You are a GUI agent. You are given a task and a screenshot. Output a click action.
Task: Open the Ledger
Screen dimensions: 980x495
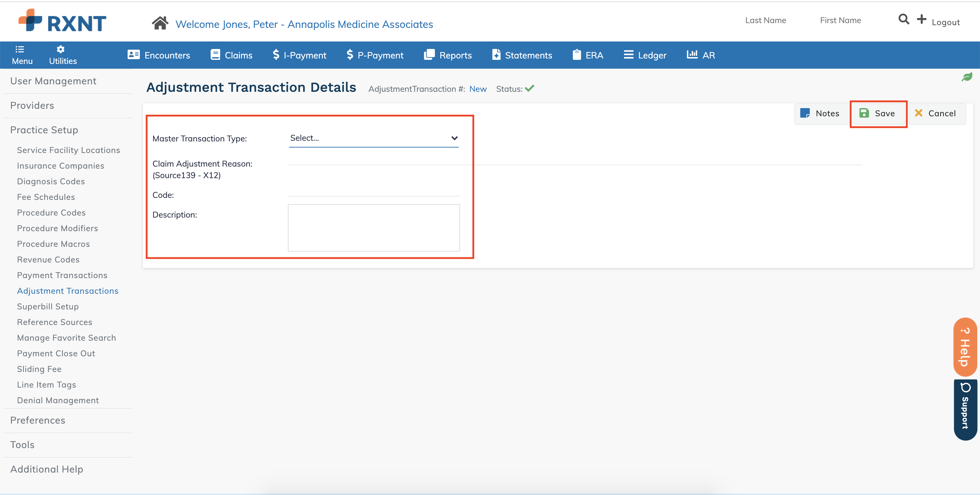[645, 55]
